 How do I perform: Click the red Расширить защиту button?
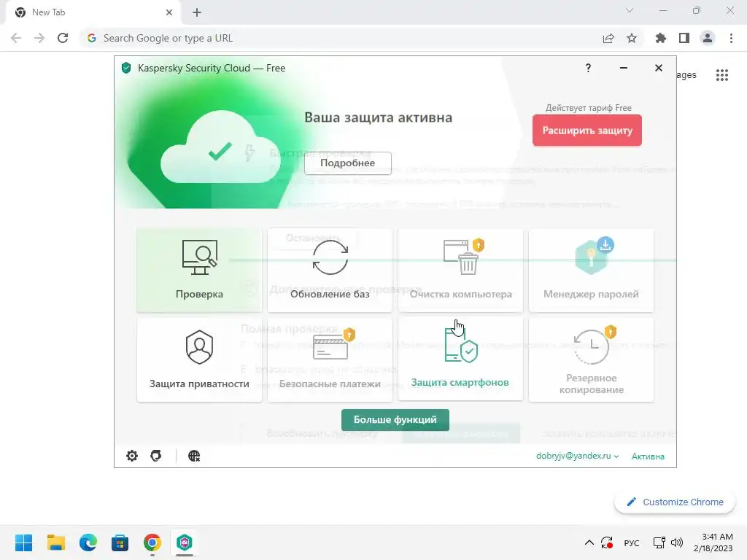click(x=587, y=130)
